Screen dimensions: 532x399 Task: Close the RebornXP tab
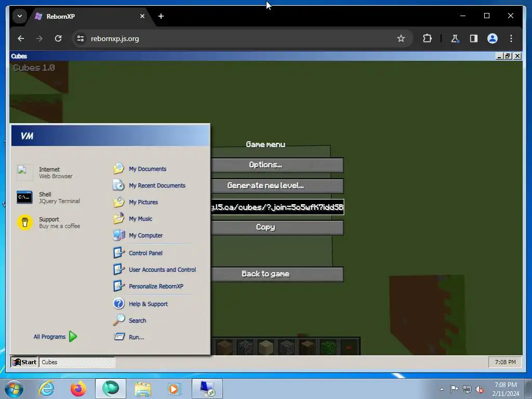click(142, 16)
